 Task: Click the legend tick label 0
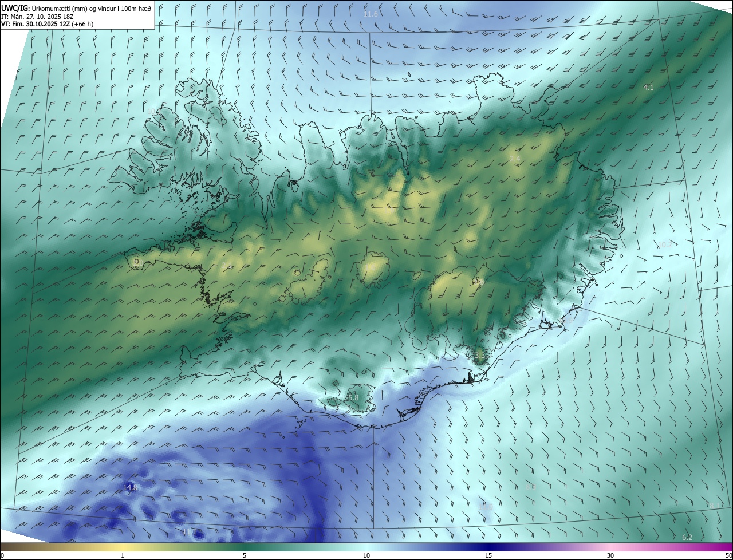[x=2, y=555]
